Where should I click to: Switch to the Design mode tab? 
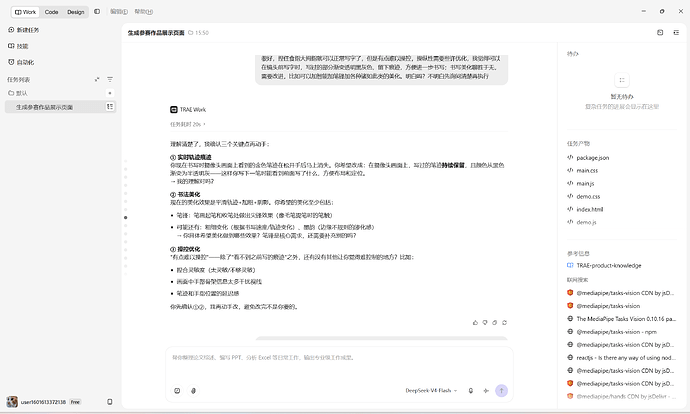(x=76, y=12)
